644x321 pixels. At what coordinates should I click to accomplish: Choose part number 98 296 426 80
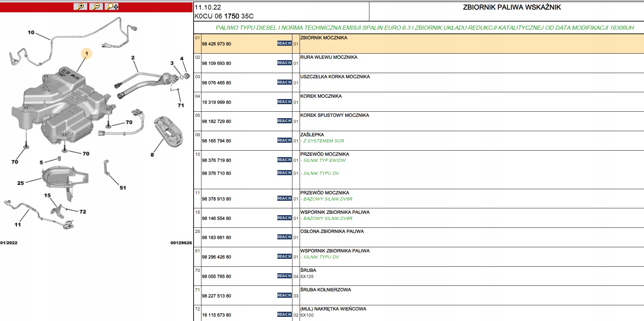click(x=216, y=257)
